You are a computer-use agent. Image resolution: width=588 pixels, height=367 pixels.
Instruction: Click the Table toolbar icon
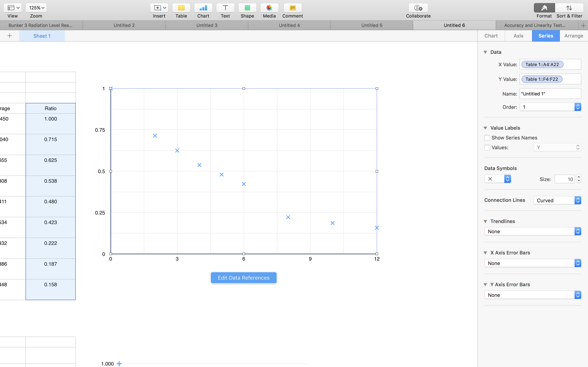[181, 8]
